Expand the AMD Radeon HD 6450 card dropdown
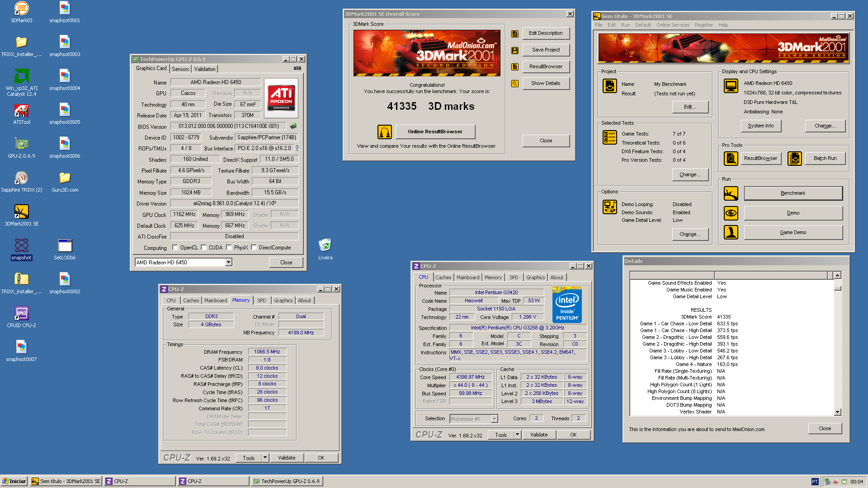868x488 pixels. point(228,263)
